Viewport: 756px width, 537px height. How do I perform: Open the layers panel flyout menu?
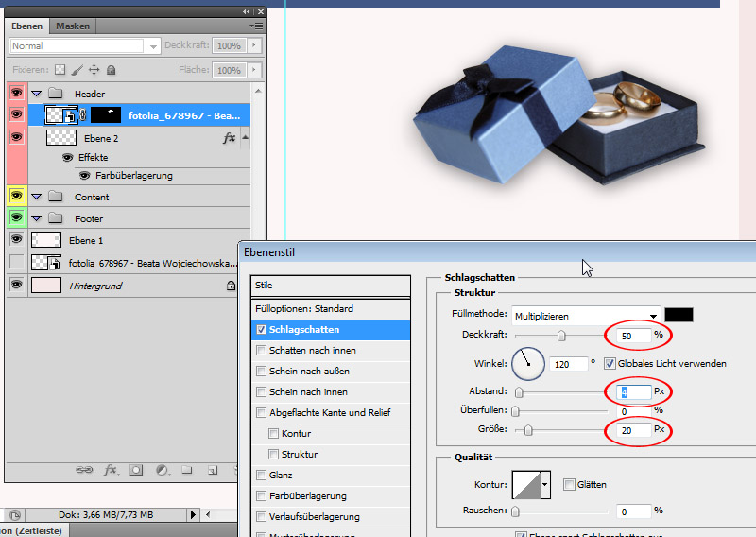256,26
